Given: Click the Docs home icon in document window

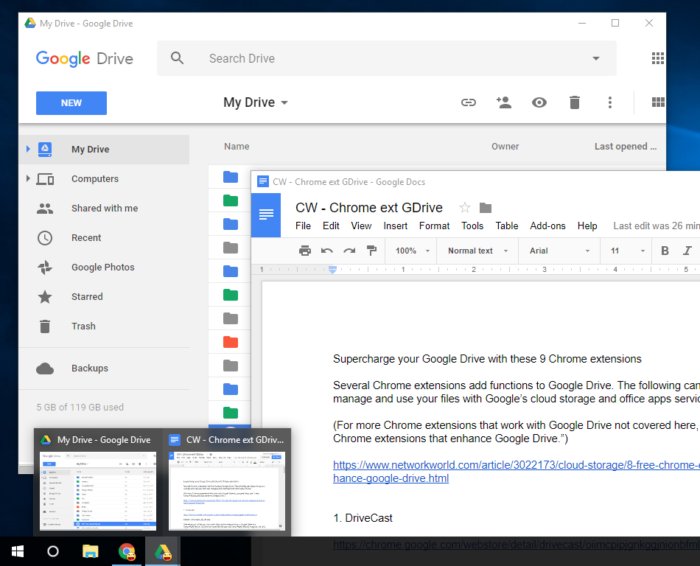Looking at the screenshot, I should click(266, 215).
